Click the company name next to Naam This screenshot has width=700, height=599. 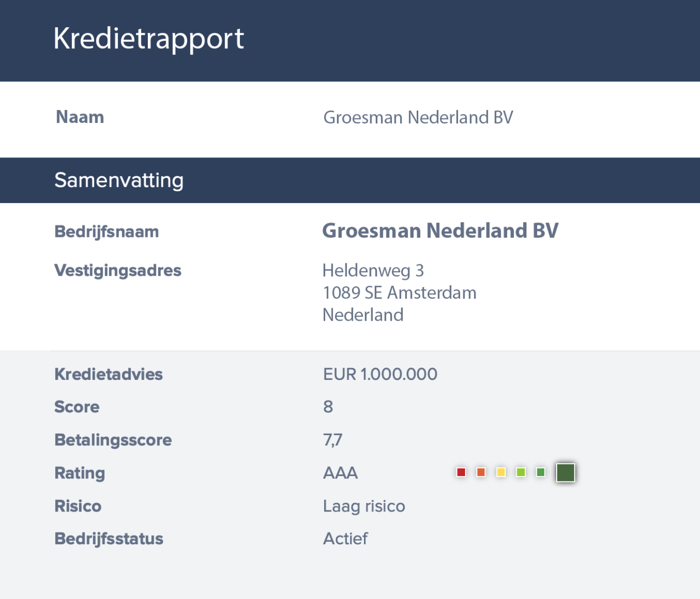[418, 118]
